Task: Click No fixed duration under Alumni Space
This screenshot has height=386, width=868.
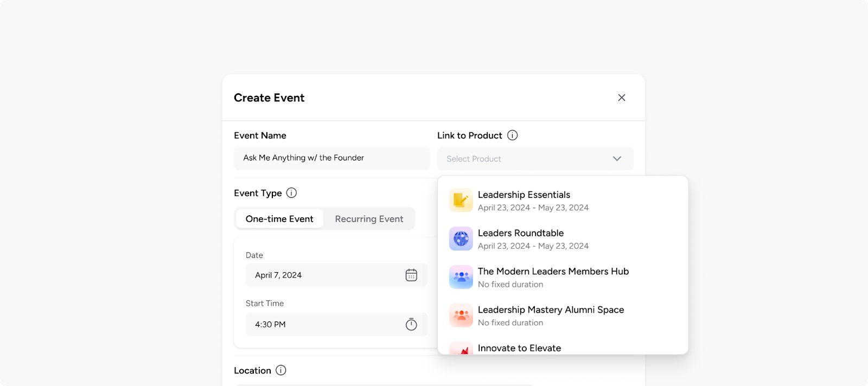Action: pyautogui.click(x=510, y=323)
